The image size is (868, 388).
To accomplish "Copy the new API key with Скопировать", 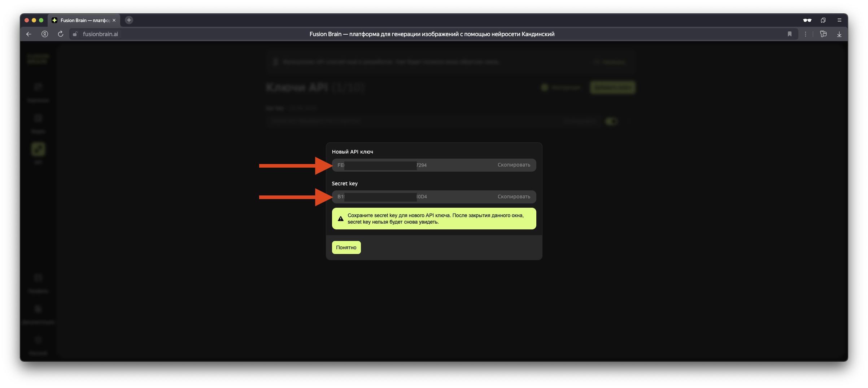I will [514, 165].
